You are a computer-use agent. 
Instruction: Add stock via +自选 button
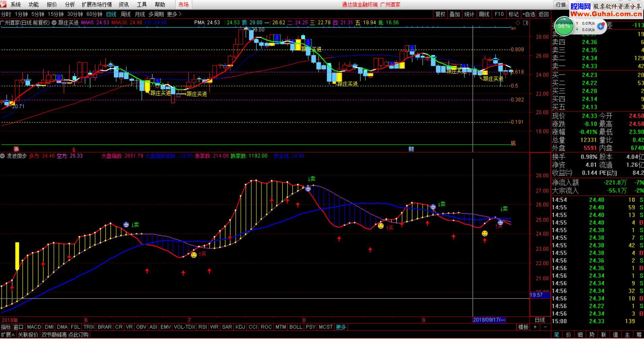click(529, 14)
